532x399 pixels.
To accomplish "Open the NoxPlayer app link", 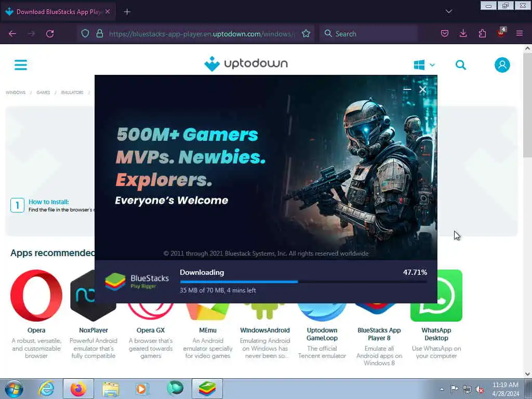I will coord(94,330).
